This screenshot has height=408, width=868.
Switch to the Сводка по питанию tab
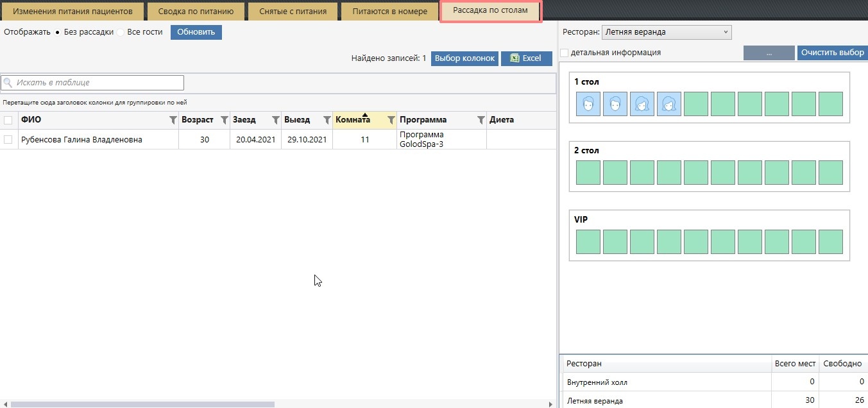coord(196,12)
